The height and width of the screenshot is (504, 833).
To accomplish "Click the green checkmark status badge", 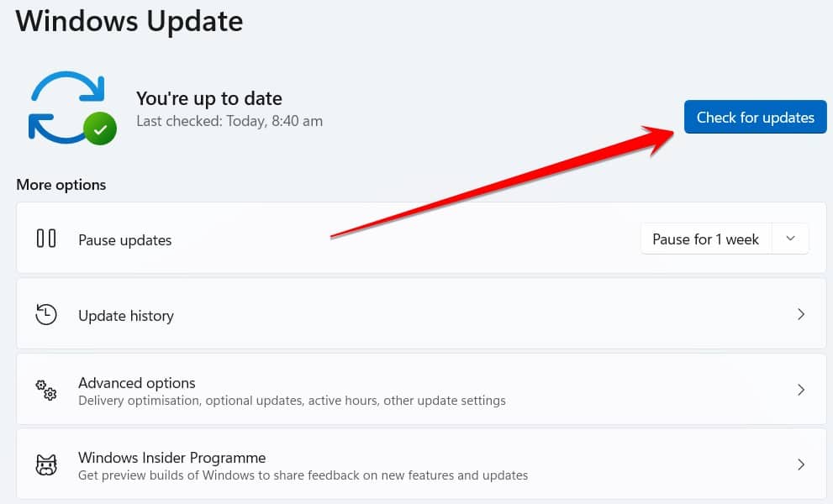I will pyautogui.click(x=100, y=129).
